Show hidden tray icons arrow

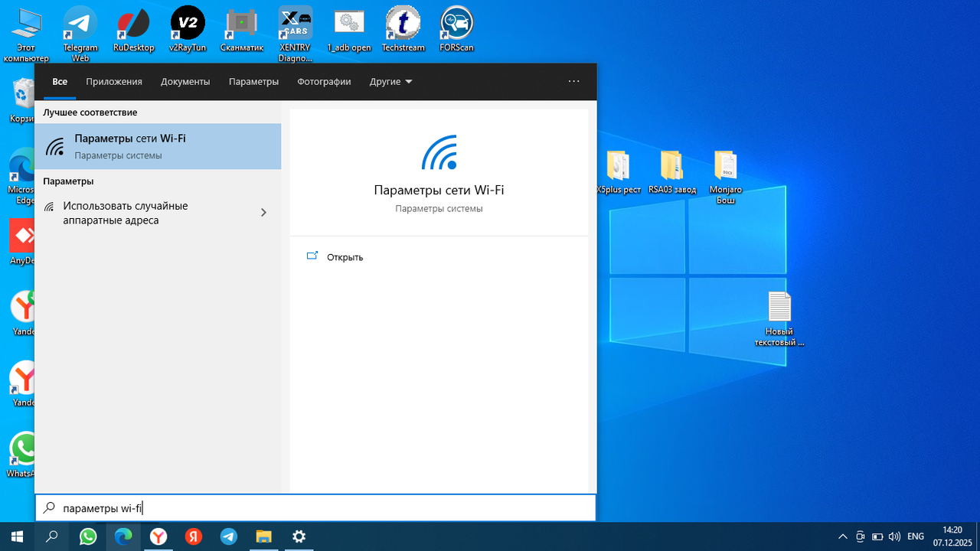coord(843,536)
